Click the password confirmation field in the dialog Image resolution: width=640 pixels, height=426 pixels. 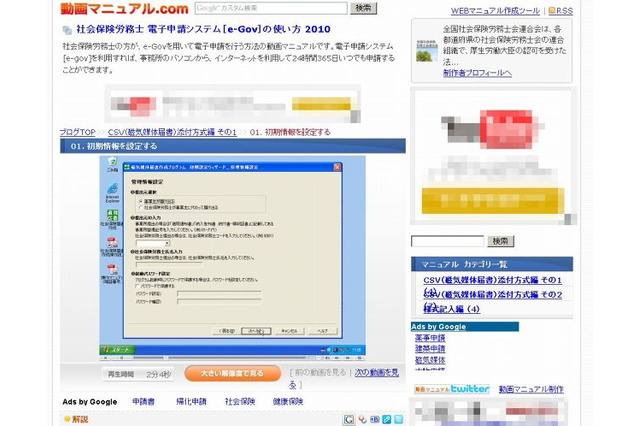click(x=219, y=302)
